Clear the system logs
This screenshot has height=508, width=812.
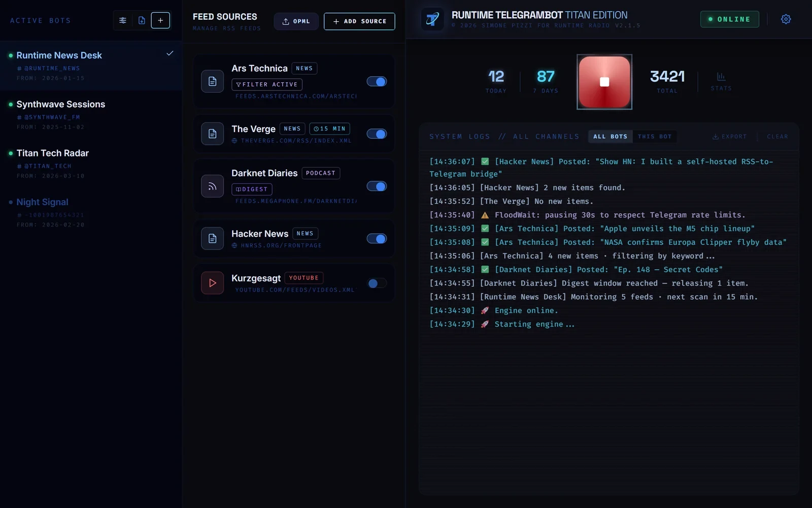point(777,137)
